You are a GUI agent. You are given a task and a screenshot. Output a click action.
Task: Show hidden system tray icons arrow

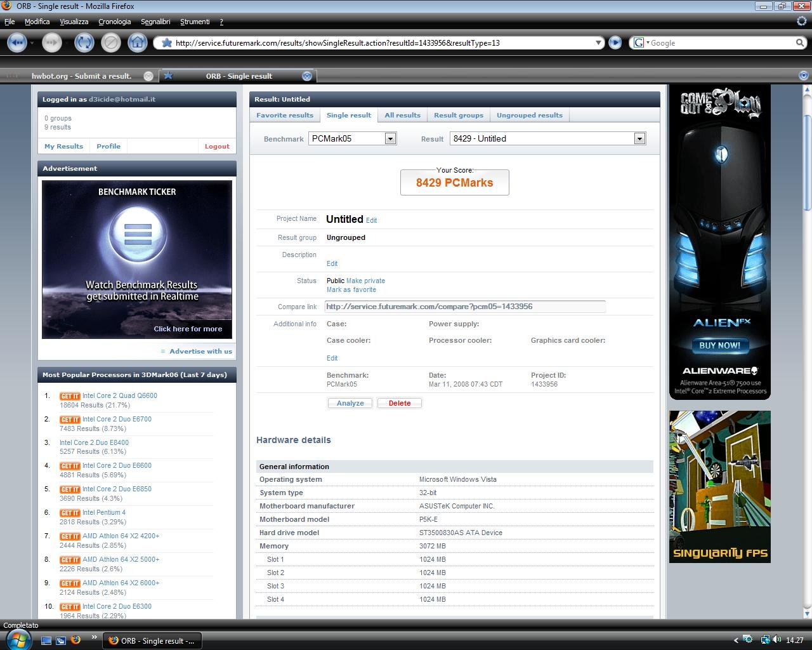click(736, 640)
